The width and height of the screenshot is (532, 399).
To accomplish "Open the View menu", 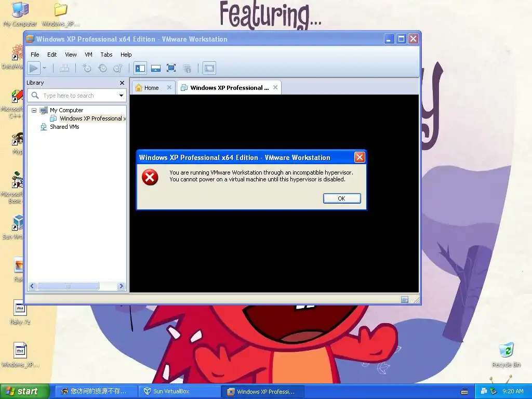I will pyautogui.click(x=71, y=55).
